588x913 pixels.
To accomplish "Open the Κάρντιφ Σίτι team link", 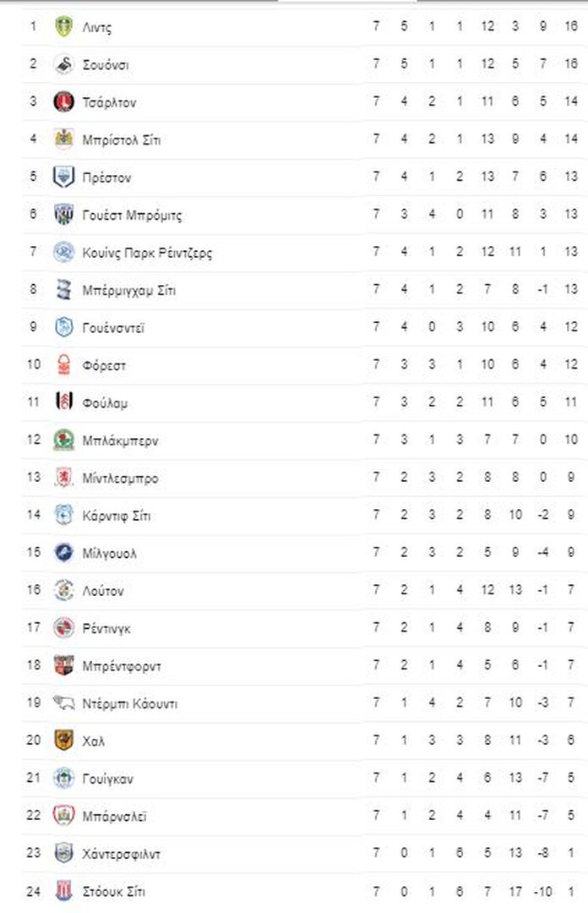I will point(117,515).
